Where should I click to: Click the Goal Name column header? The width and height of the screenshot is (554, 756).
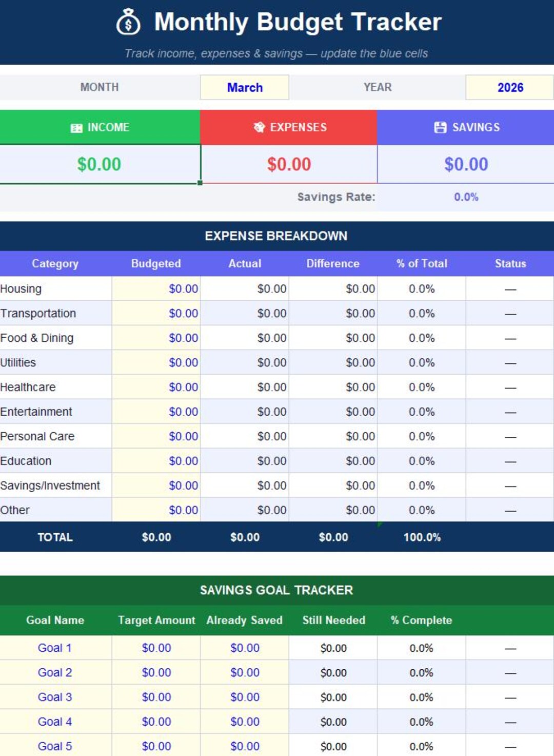coord(55,621)
